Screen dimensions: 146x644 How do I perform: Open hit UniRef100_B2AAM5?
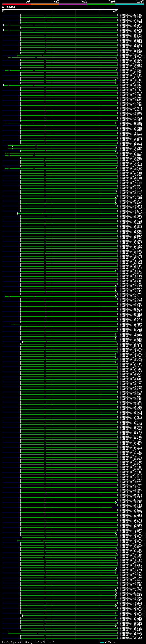click(131, 15)
